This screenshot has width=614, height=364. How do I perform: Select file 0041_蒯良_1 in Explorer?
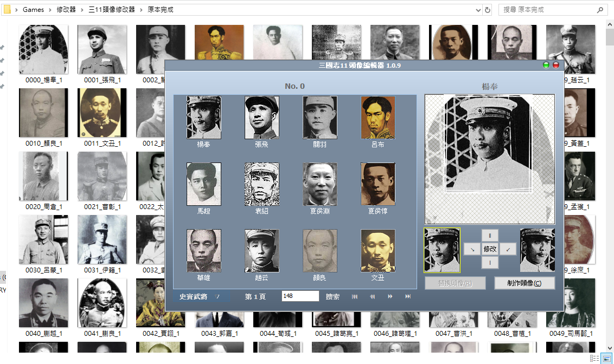tap(102, 308)
